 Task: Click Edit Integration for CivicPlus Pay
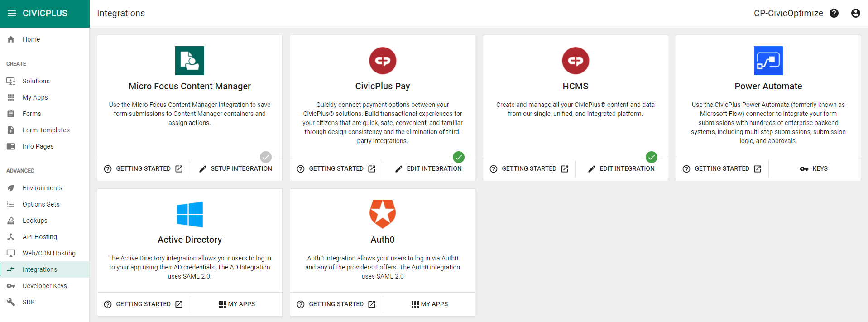click(429, 169)
